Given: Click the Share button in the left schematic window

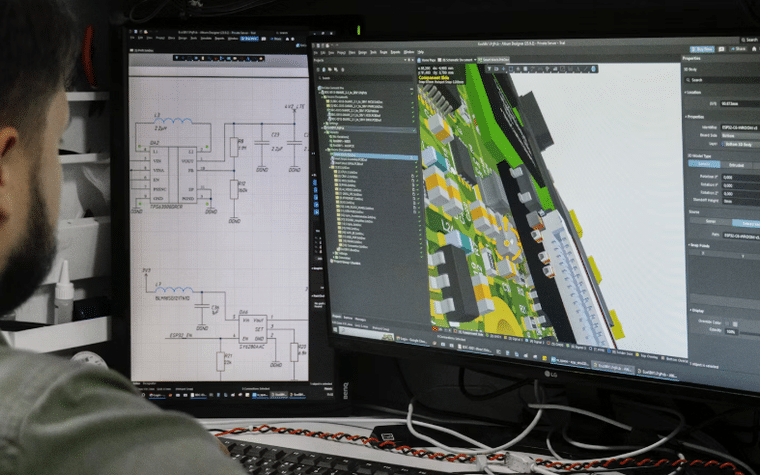Looking at the screenshot, I should pos(276,39).
